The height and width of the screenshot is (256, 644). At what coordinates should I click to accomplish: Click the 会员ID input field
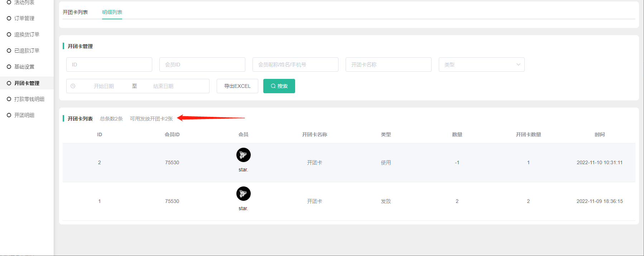tap(202, 65)
